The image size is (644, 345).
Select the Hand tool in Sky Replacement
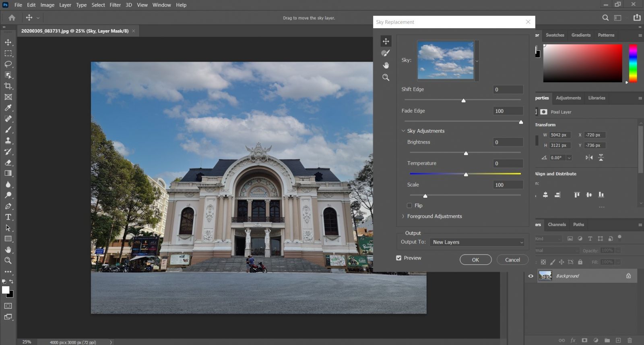[x=386, y=65]
